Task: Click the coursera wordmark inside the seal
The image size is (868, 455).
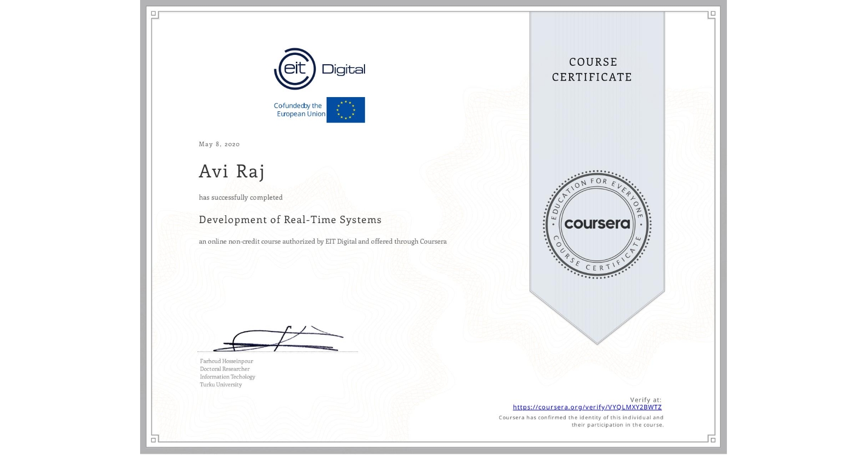Action: click(597, 225)
